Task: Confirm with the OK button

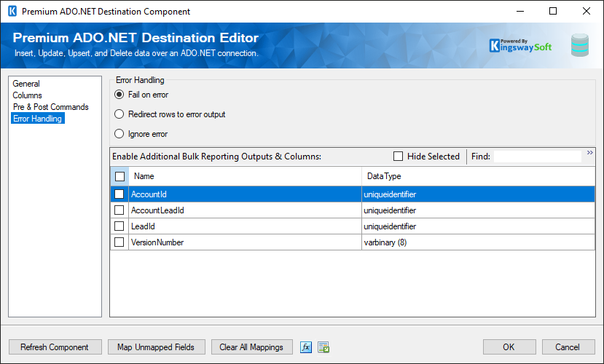Action: 509,347
